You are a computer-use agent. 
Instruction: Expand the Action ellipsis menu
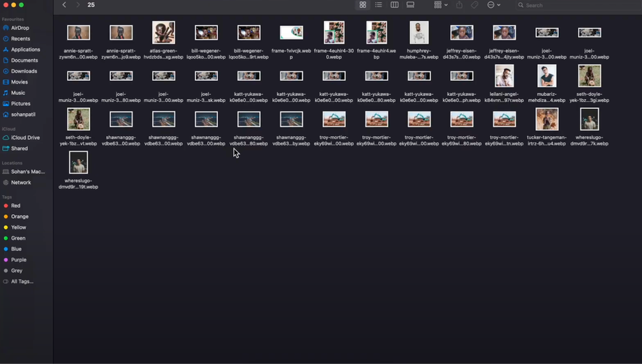494,5
